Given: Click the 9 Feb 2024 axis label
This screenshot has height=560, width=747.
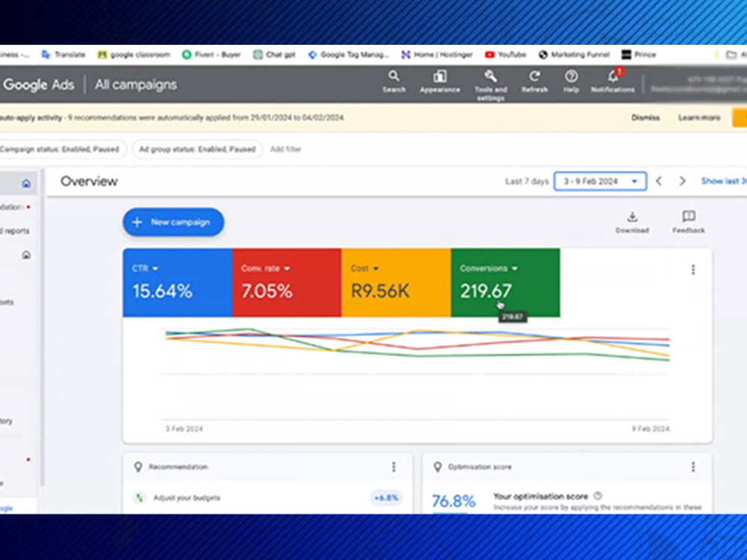Looking at the screenshot, I should pos(651,429).
